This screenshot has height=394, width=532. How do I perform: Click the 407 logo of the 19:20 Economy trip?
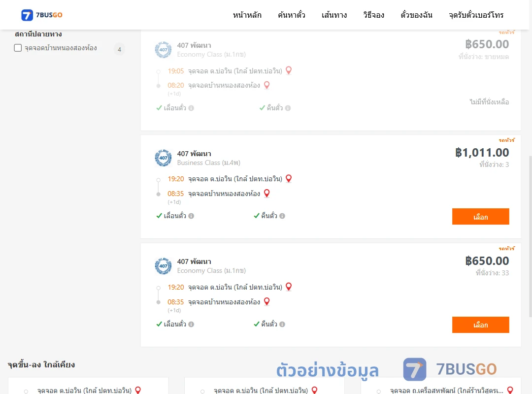[x=163, y=266]
